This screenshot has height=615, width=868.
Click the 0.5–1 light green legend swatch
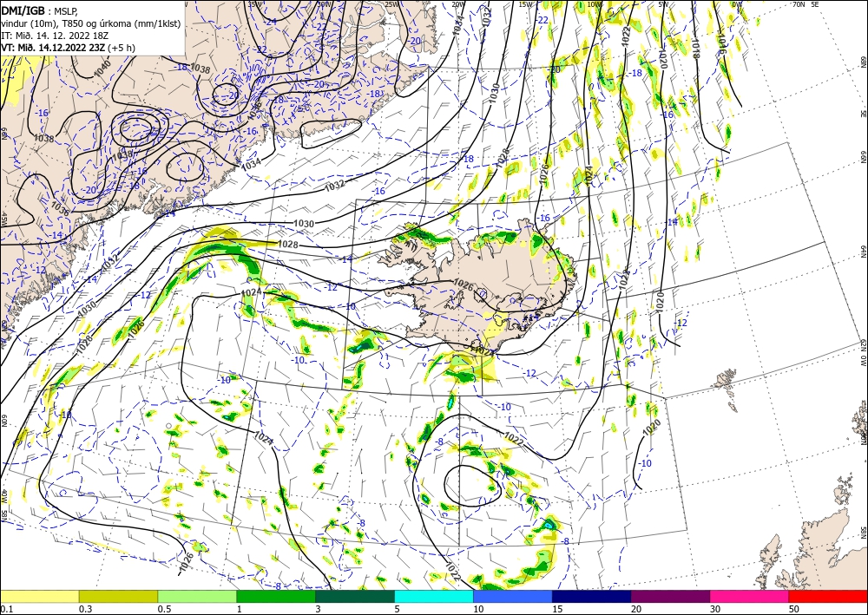click(x=197, y=596)
